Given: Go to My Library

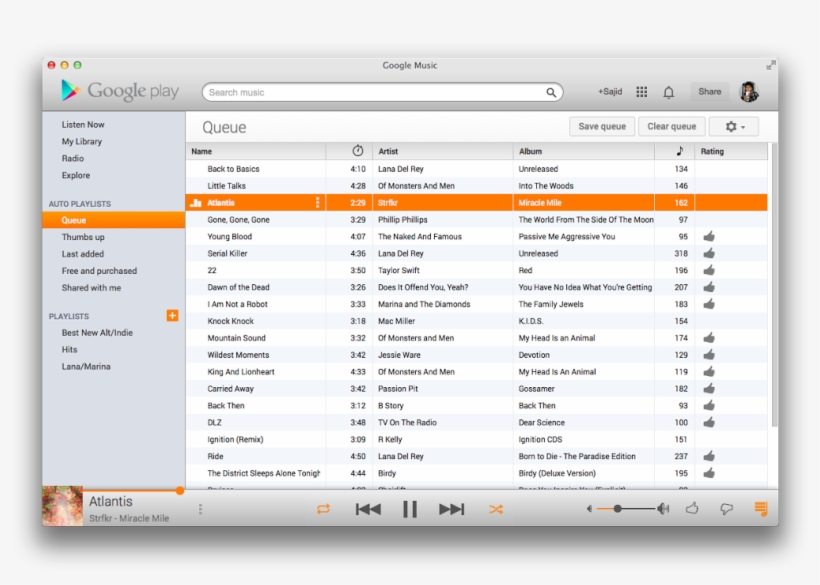Looking at the screenshot, I should 82,141.
